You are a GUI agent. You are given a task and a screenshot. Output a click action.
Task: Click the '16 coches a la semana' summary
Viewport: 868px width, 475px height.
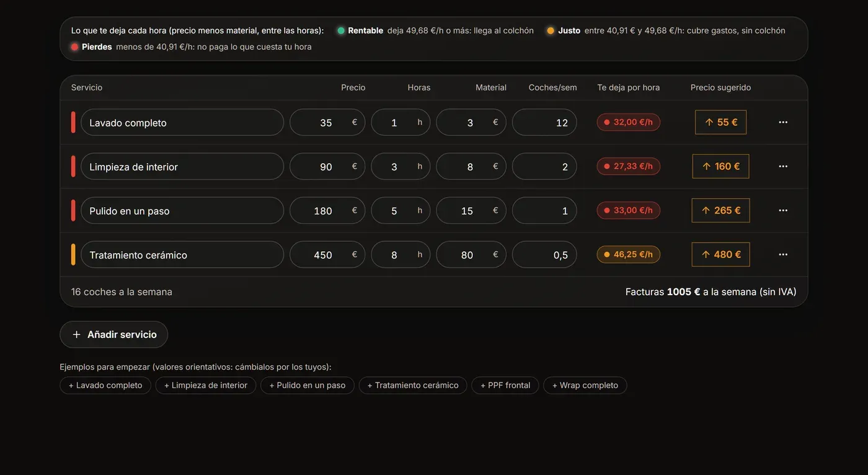tap(122, 291)
